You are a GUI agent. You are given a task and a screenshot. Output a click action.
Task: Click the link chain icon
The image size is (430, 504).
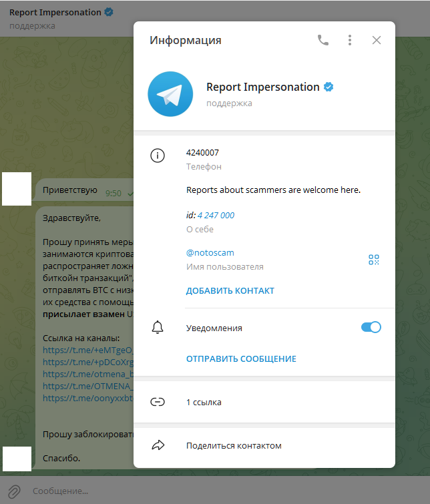[x=158, y=402]
